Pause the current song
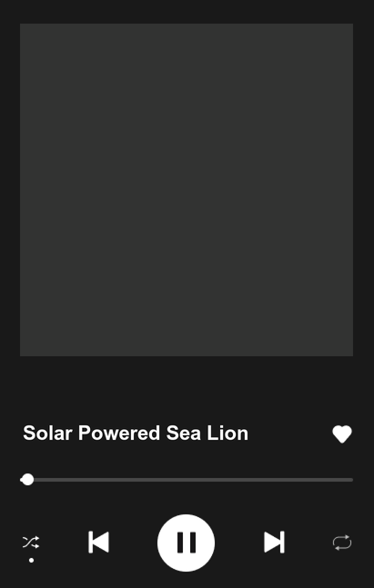This screenshot has height=588, width=374. point(187,543)
